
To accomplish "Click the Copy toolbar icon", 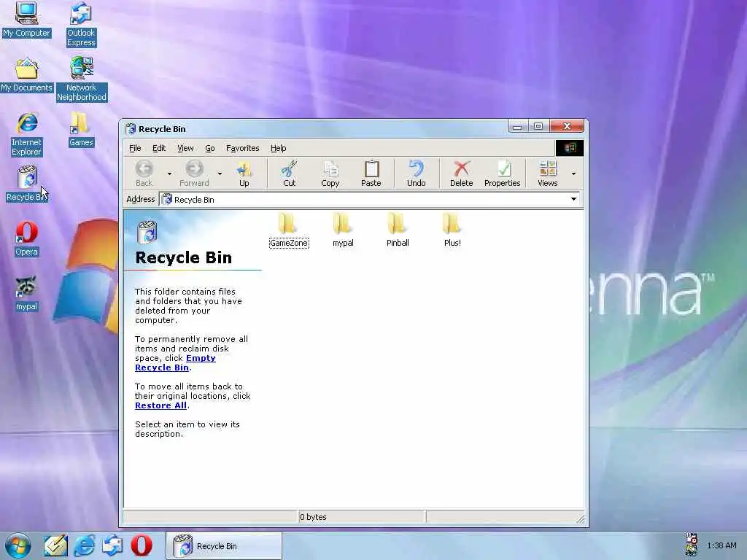I will click(x=330, y=174).
